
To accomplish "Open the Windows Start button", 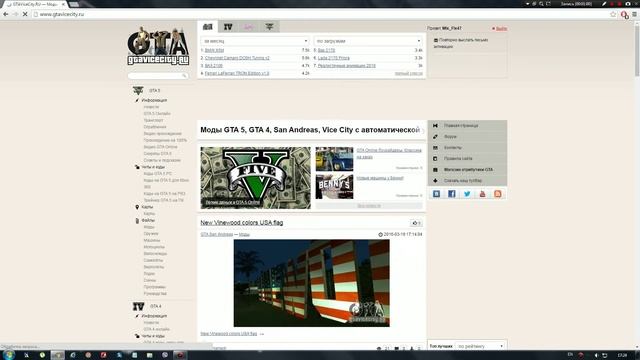I will tap(8, 355).
